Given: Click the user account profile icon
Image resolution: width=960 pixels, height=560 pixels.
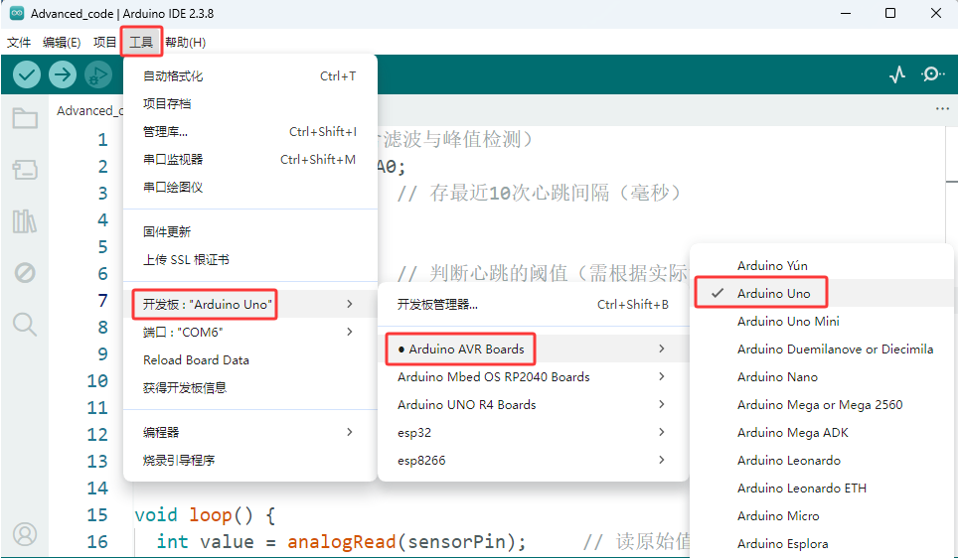Looking at the screenshot, I should tap(25, 534).
